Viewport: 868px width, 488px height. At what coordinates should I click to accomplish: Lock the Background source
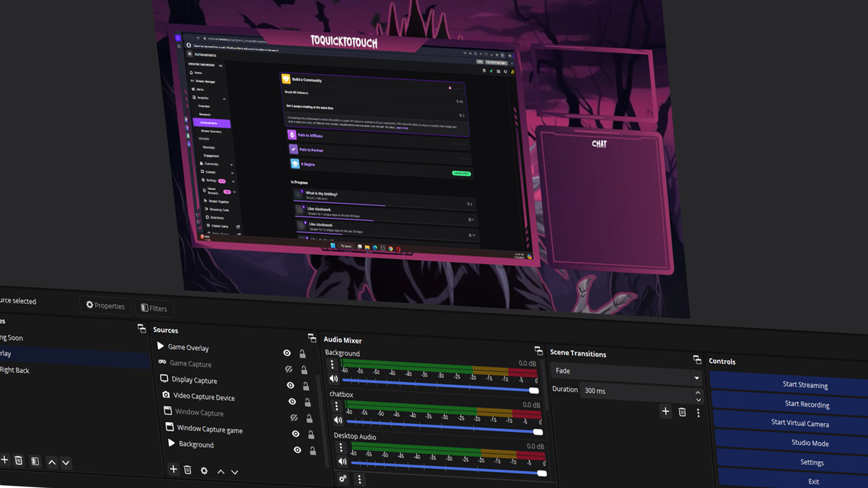point(313,451)
